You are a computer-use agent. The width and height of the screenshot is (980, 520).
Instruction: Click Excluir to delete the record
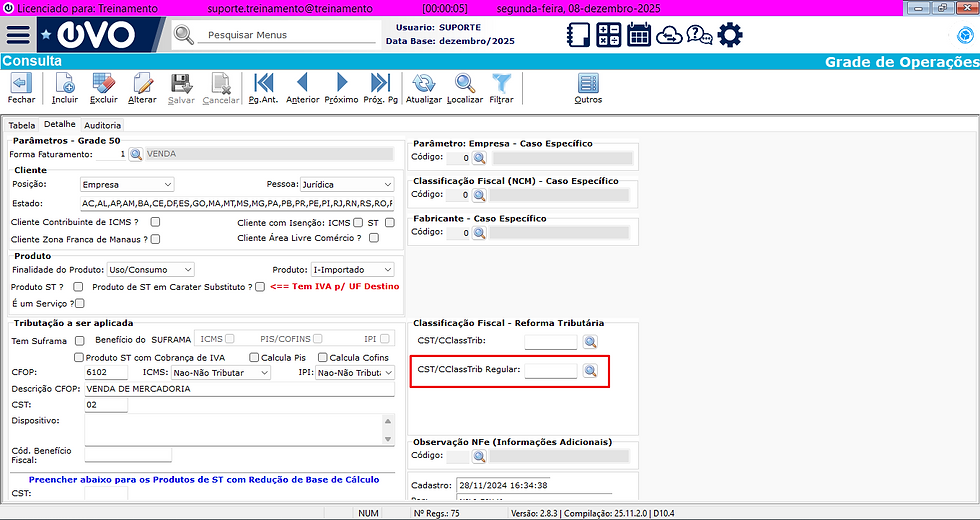coord(103,89)
